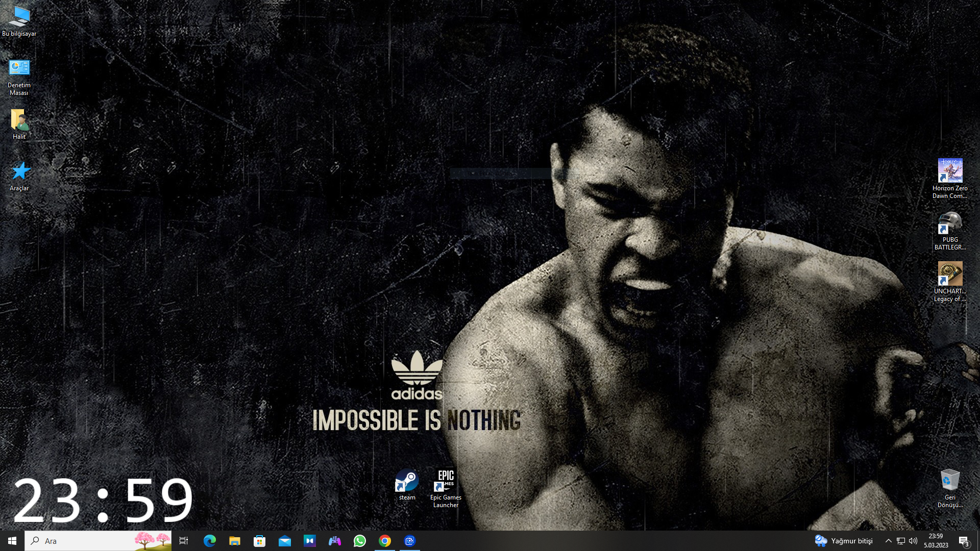The height and width of the screenshot is (551, 980).
Task: Open network status in system tray
Action: click(900, 541)
